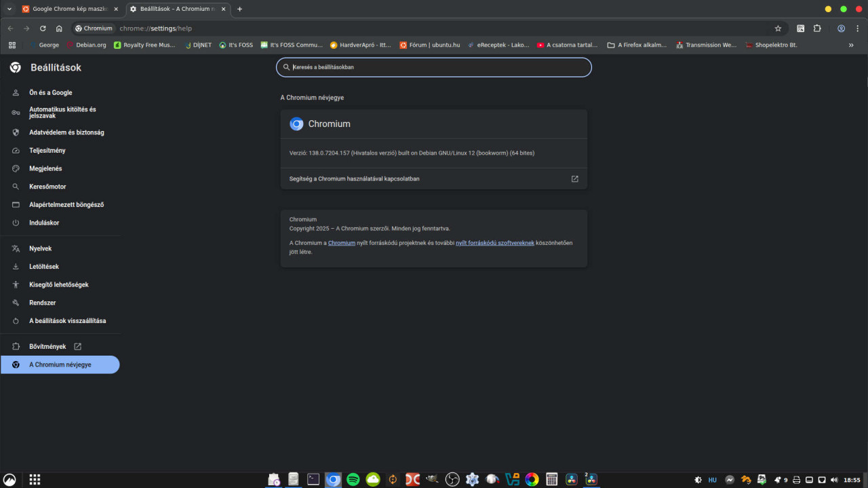Open Adatvédelem és biztonság settings section

(x=66, y=132)
